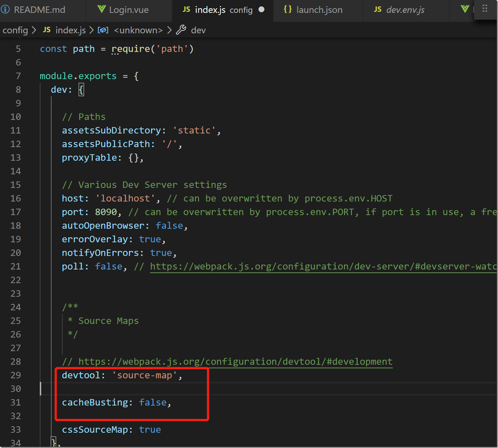498x448 pixels.
Task: Click the opening brace after dev:
Action: pos(81,90)
